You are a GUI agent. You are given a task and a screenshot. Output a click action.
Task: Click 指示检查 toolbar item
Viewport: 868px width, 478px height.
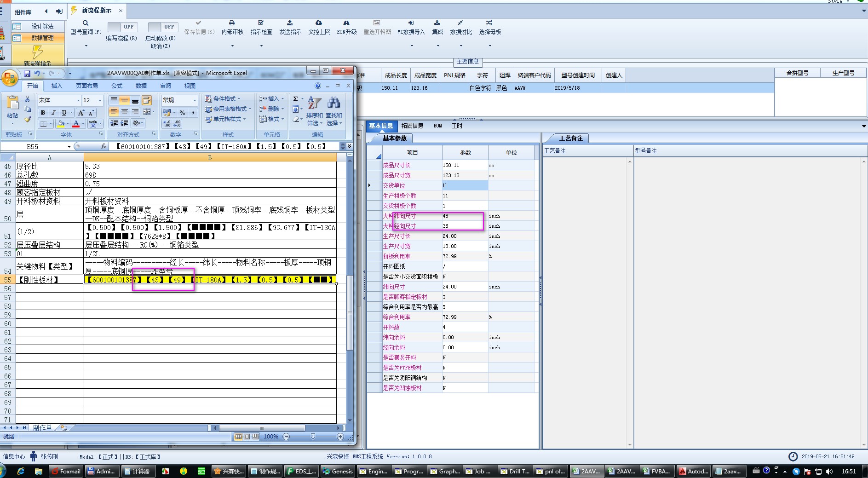point(261,28)
